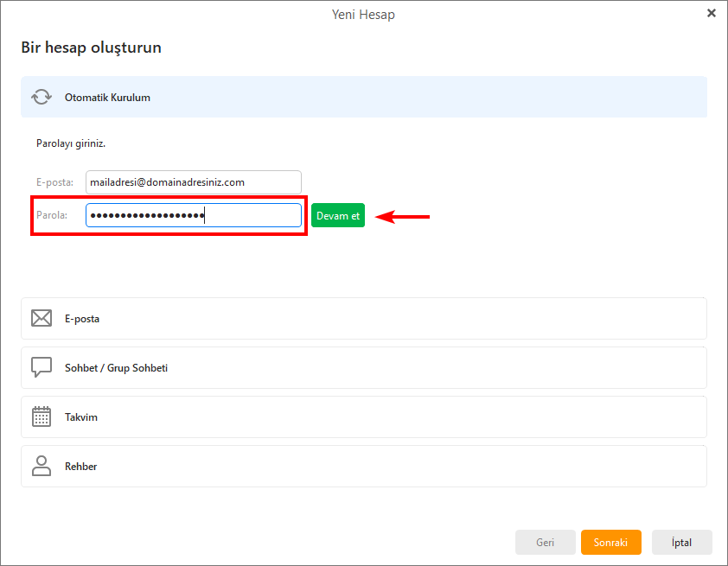Click the Otomatik Kurulum sync arrows icon
Viewport: 728px width, 566px height.
[x=41, y=97]
